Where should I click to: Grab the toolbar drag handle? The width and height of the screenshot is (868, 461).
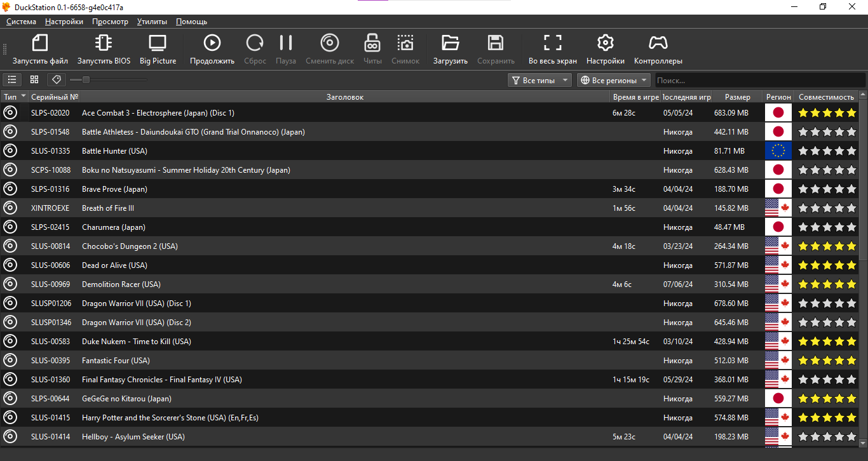click(x=4, y=49)
